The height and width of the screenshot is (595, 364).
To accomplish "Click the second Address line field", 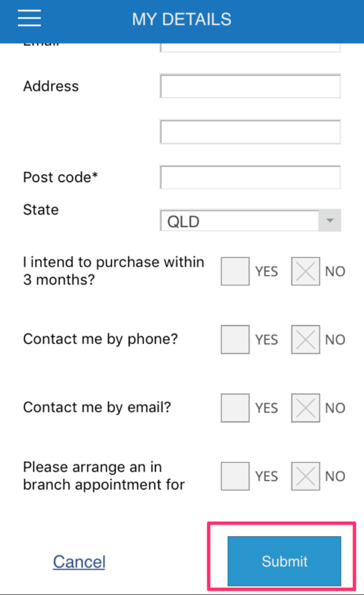I will tap(250, 131).
